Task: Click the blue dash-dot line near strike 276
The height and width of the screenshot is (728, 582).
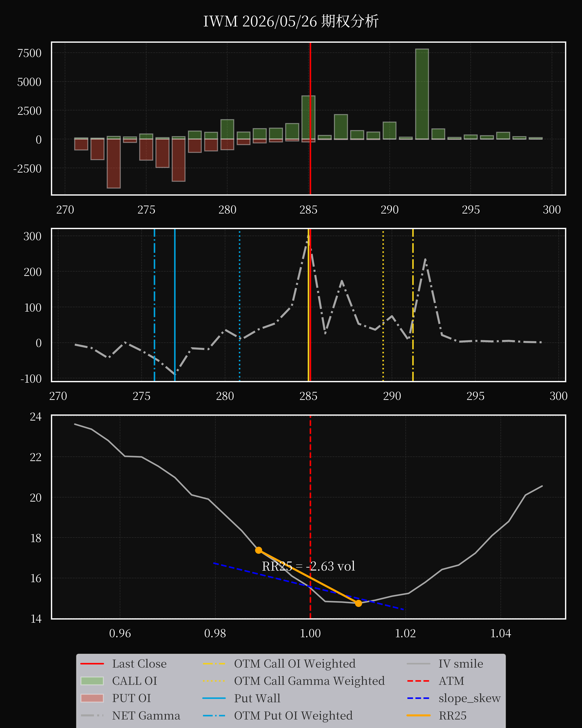Action: click(x=154, y=305)
